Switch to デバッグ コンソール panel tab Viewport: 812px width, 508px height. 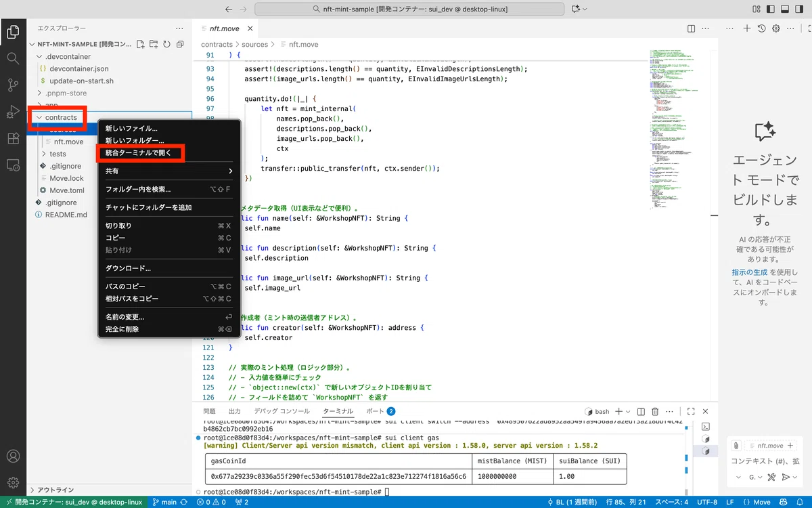pos(281,411)
